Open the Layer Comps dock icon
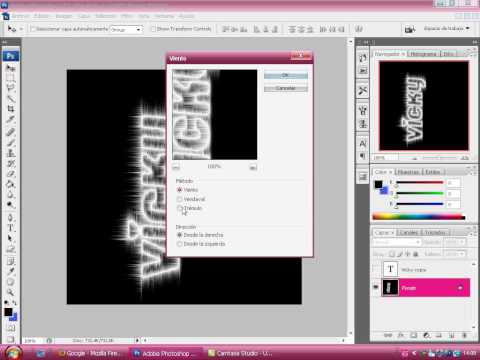The width and height of the screenshot is (480, 360). click(363, 176)
